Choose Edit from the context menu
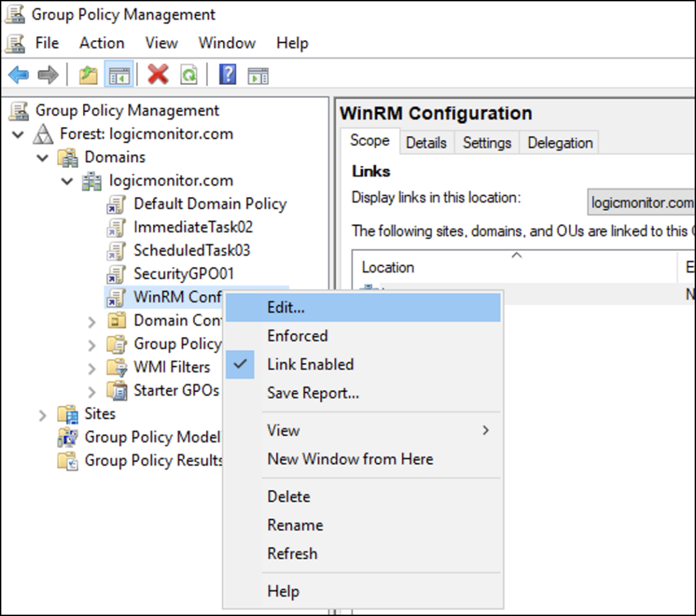This screenshot has width=696, height=616. click(x=286, y=307)
